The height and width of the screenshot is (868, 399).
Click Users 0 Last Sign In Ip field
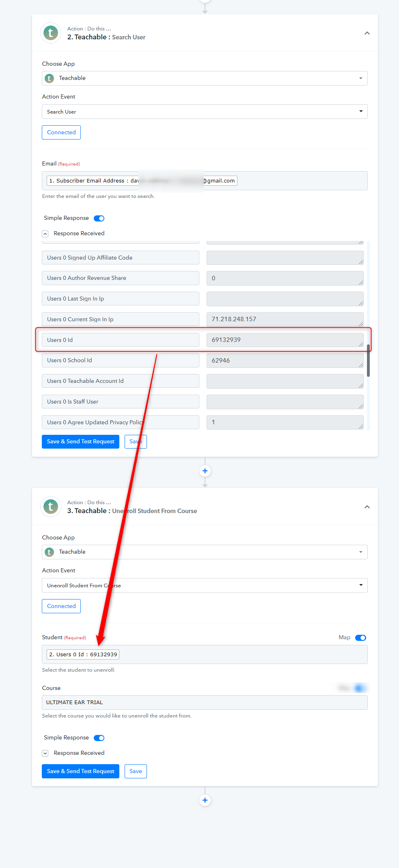tap(121, 299)
